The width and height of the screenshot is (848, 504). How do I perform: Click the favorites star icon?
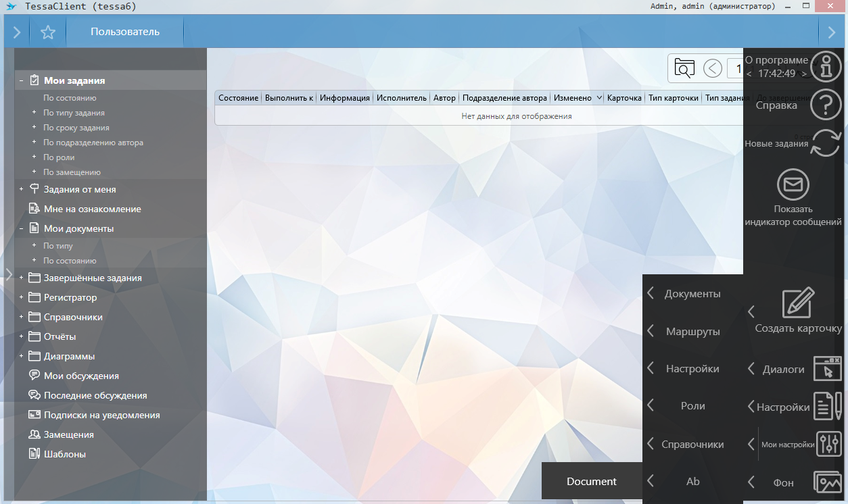[48, 32]
